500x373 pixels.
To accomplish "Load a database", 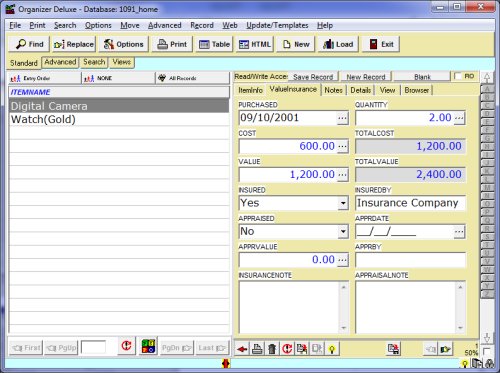I will 338,44.
